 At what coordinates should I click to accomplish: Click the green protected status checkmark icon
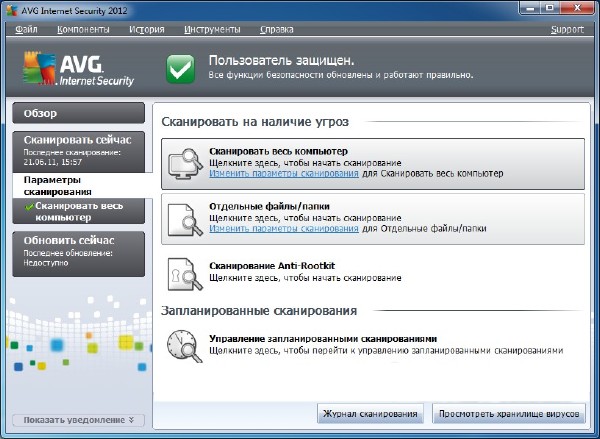[x=180, y=69]
